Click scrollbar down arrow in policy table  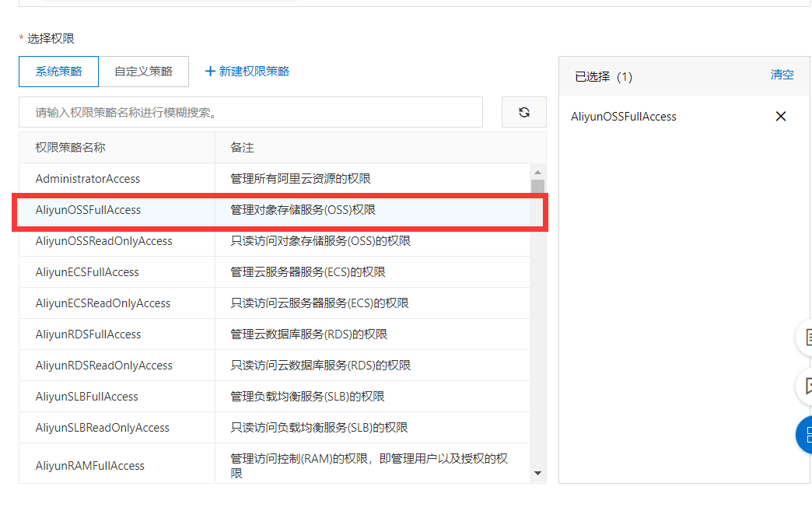pos(537,473)
